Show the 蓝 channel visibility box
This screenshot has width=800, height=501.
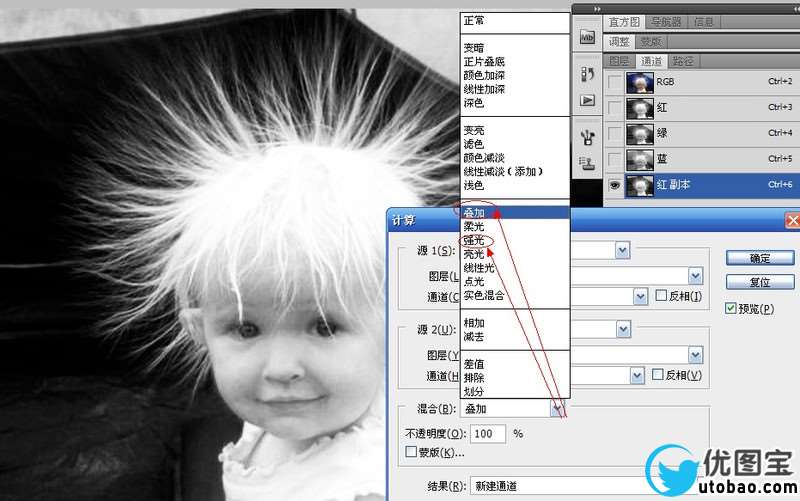(615, 160)
